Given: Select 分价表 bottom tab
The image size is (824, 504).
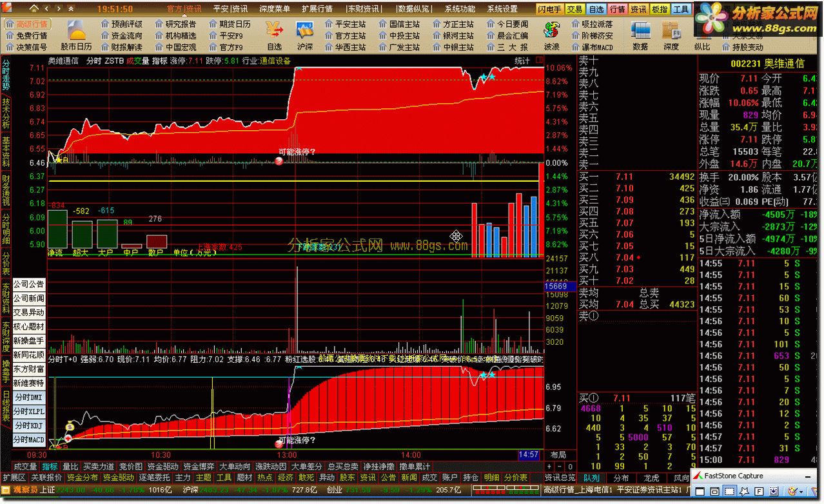Looking at the screenshot, I should (x=516, y=478).
